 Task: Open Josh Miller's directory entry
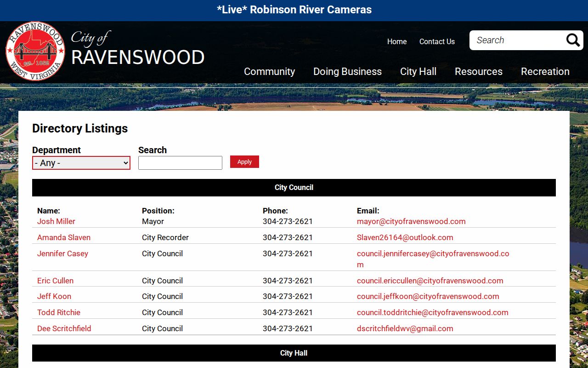click(x=56, y=221)
